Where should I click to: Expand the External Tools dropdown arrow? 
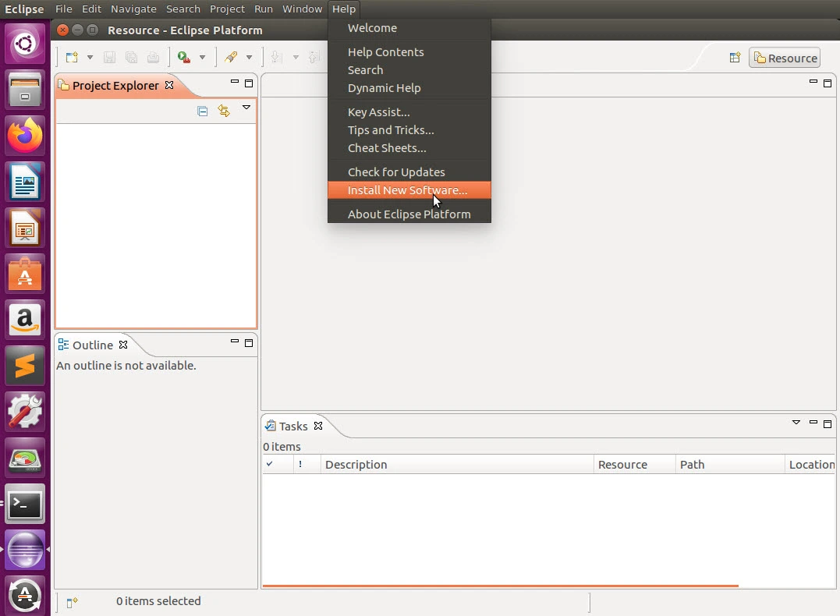[x=202, y=57]
